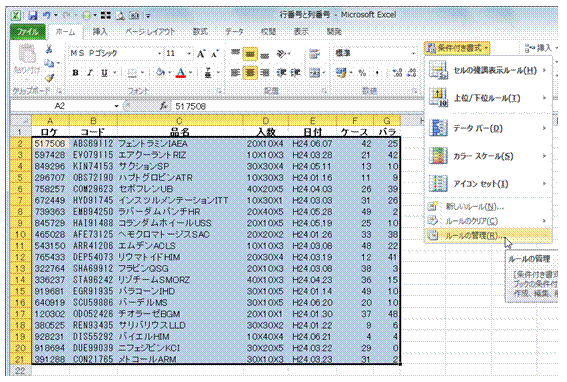Viewport: 567px width, 382px height.
Task: Open データ バー submenu
Action: click(488, 128)
